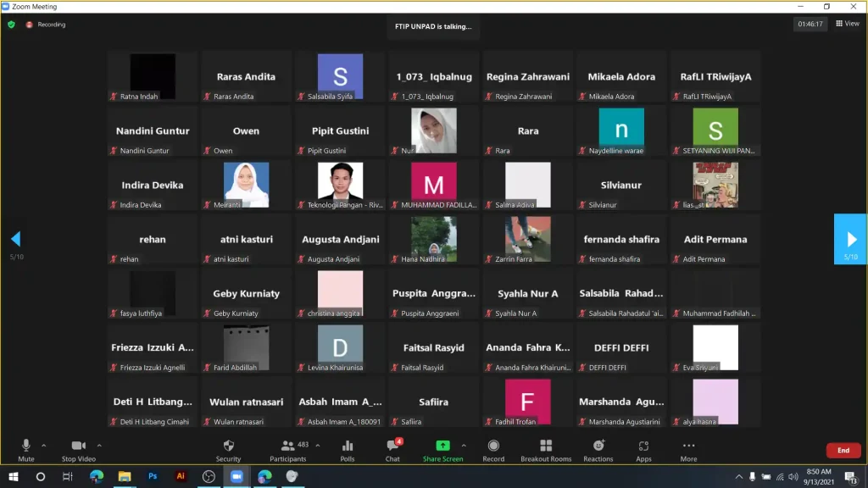Expand participants options arrow
Image resolution: width=868 pixels, height=488 pixels.
[x=318, y=446]
